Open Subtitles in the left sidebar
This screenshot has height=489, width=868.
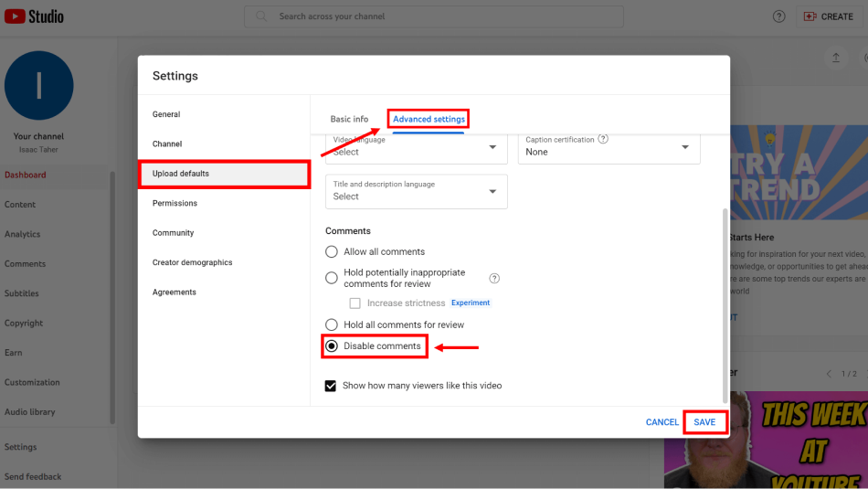pyautogui.click(x=54, y=293)
